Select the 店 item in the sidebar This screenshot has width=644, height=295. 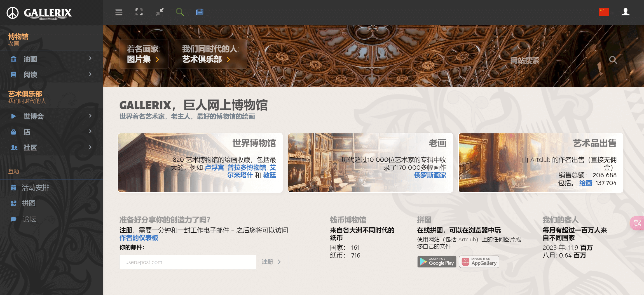tap(27, 132)
